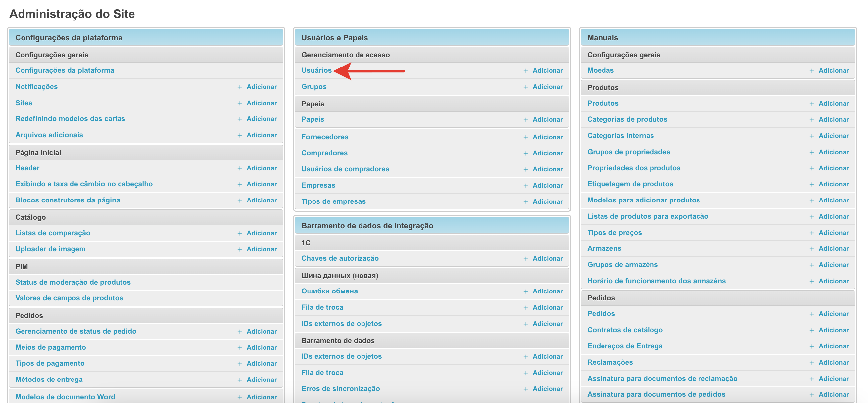Click the plus icon next to Armazéns
Screen dimensions: 868x403
(x=811, y=249)
